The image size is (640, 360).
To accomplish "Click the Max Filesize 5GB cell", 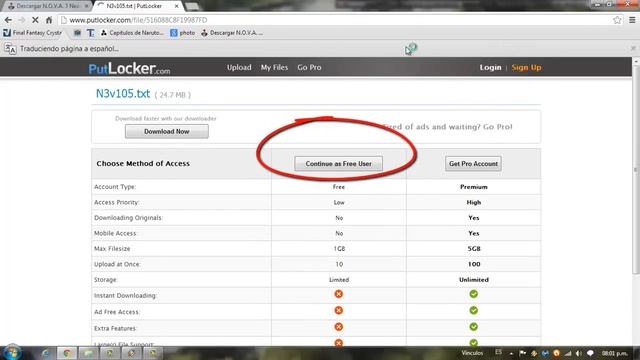I will pyautogui.click(x=473, y=249).
